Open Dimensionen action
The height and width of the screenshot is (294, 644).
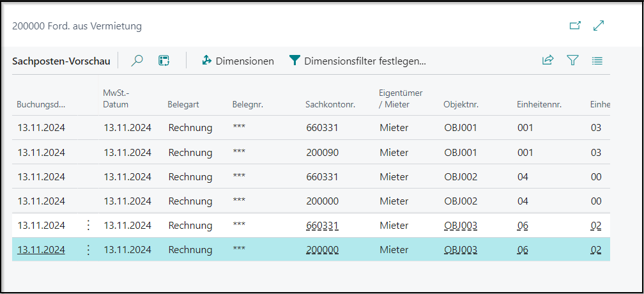pos(238,61)
